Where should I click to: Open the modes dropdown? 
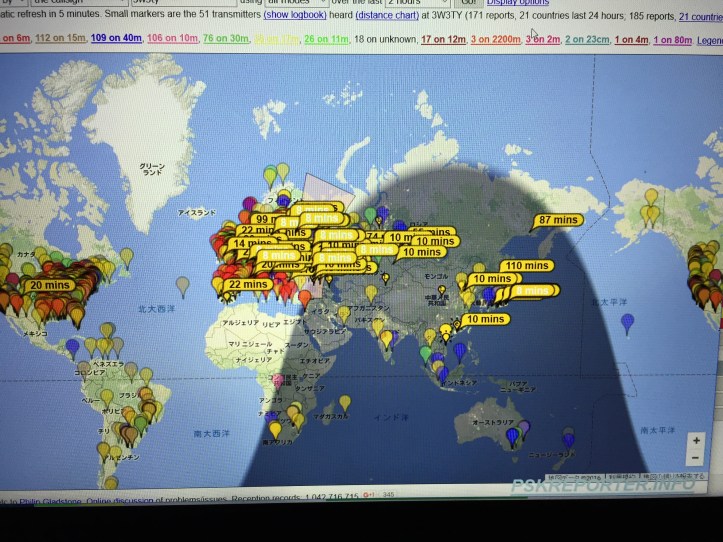pos(297,3)
